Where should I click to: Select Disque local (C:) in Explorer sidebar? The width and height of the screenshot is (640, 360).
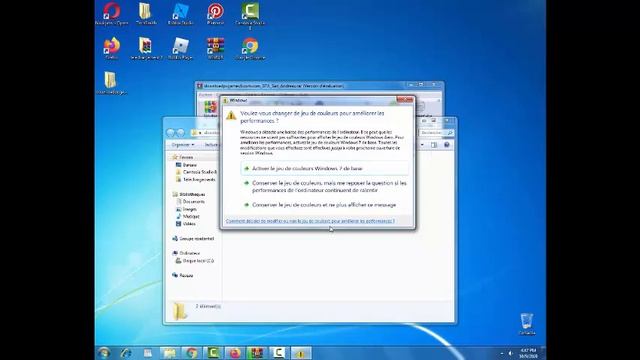195,260
